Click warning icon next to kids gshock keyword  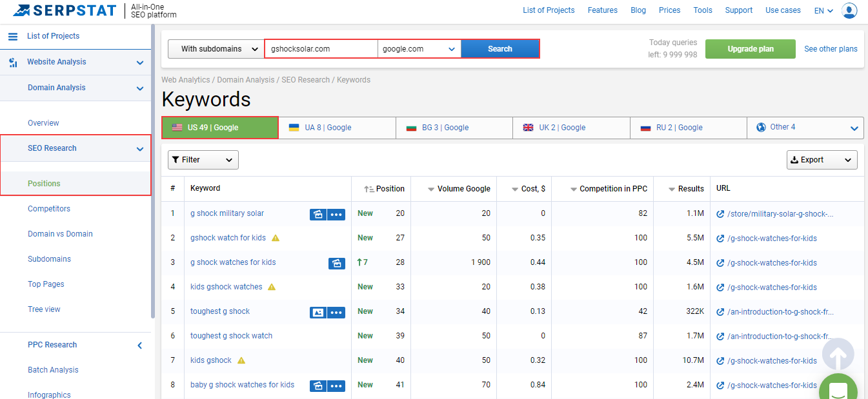(x=241, y=360)
